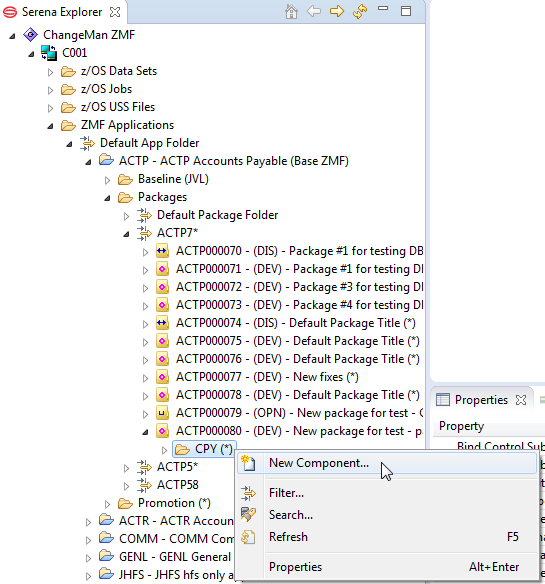Switch to the Serena Explorer tab

coord(62,12)
